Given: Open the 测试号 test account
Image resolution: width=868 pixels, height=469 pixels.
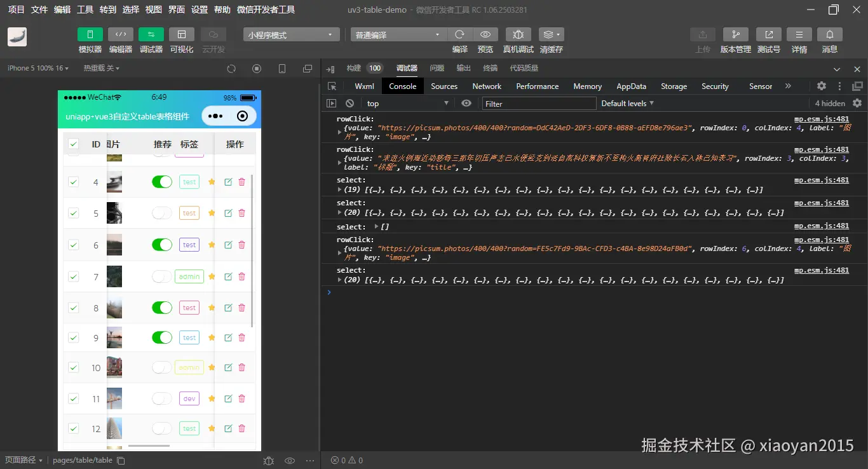Looking at the screenshot, I should pos(769,34).
